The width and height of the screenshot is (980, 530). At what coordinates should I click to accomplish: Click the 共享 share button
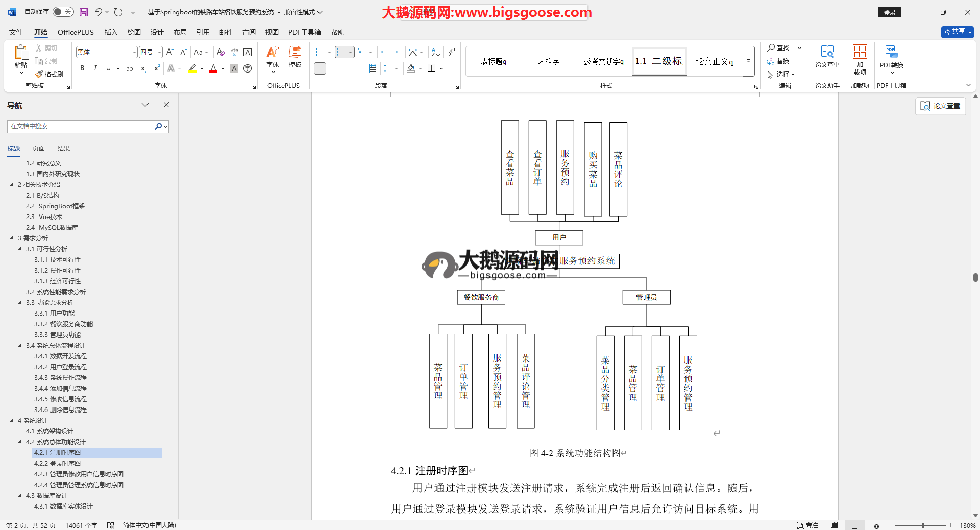click(957, 32)
